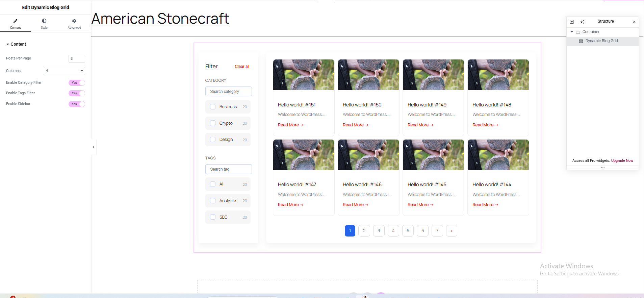
Task: Click the Dynamic Blog Grid widget icon
Action: click(581, 41)
